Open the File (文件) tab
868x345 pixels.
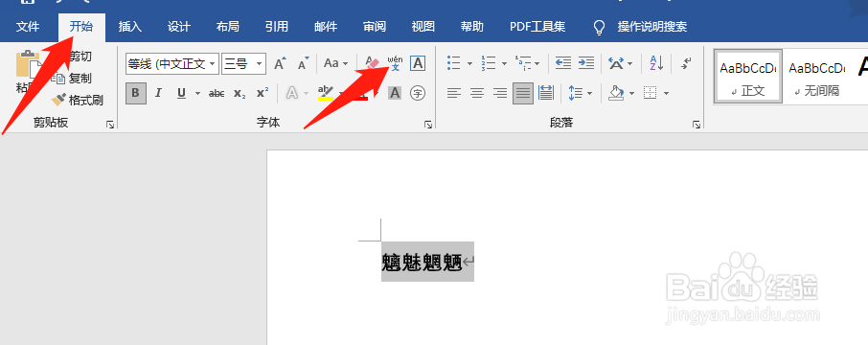[x=28, y=27]
